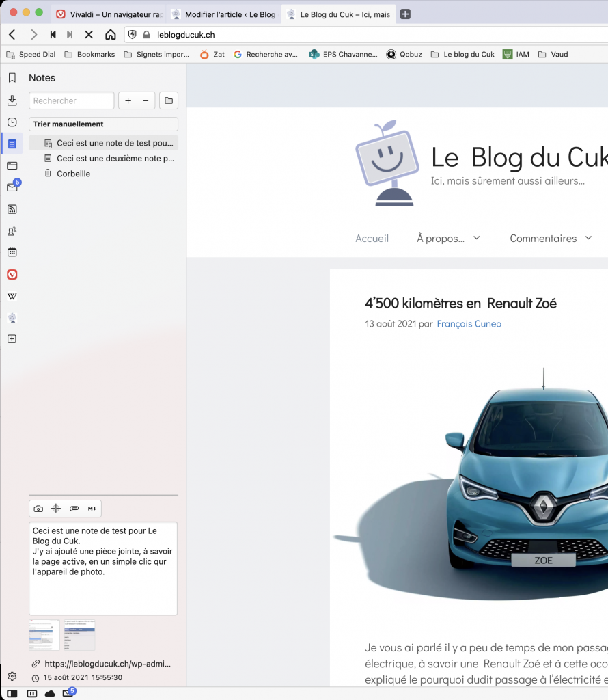
Task: Stop loading the page
Action: click(x=89, y=34)
